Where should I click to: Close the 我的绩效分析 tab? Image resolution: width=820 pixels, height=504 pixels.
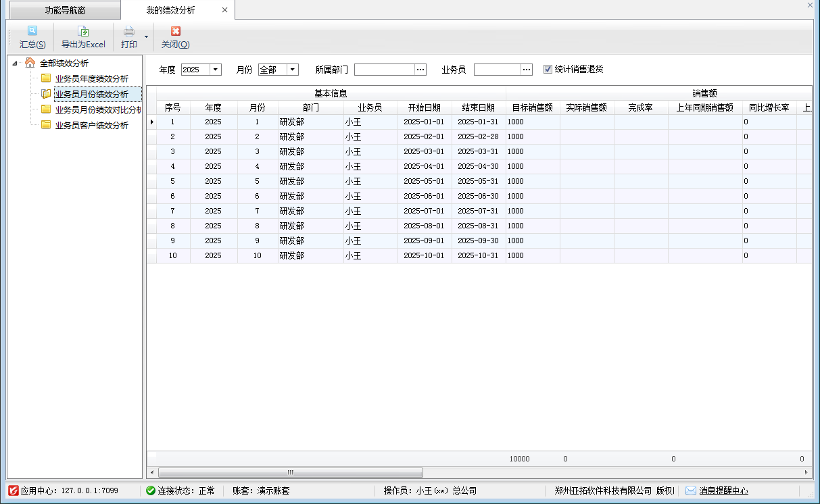coord(224,10)
